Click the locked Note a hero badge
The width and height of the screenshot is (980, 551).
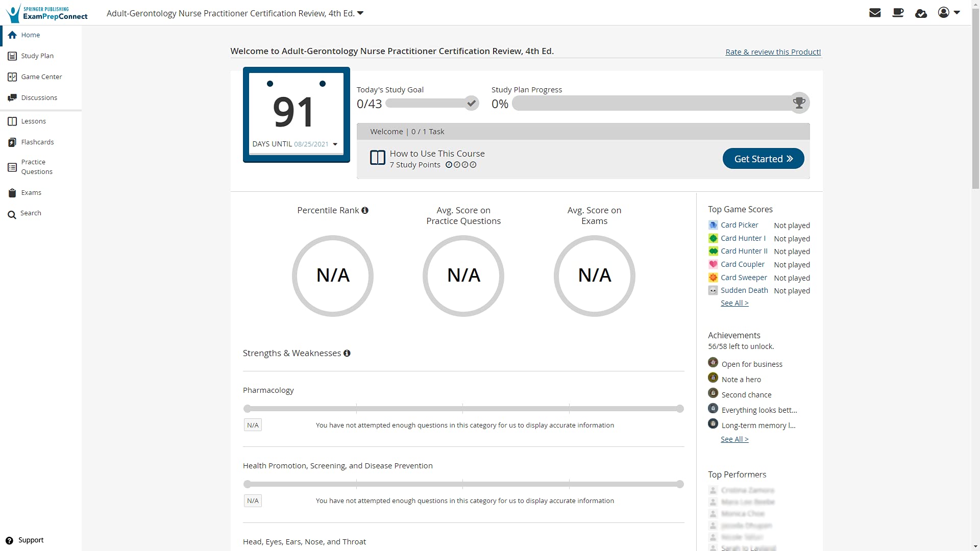[713, 378]
